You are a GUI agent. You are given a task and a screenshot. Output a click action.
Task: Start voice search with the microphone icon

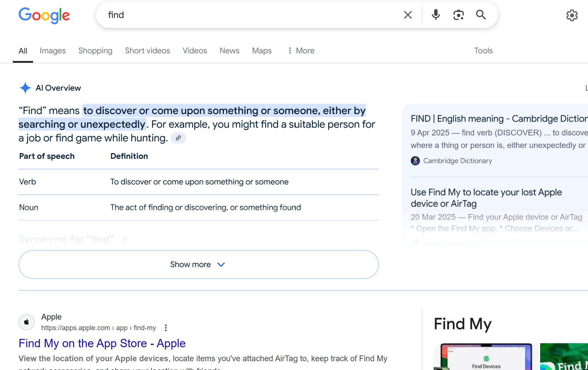click(436, 15)
